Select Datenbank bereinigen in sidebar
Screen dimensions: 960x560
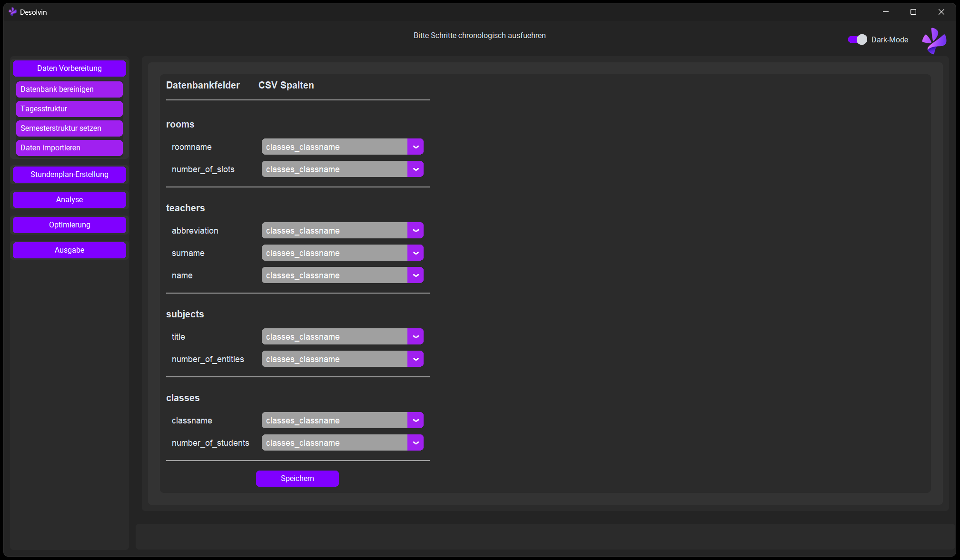click(69, 89)
